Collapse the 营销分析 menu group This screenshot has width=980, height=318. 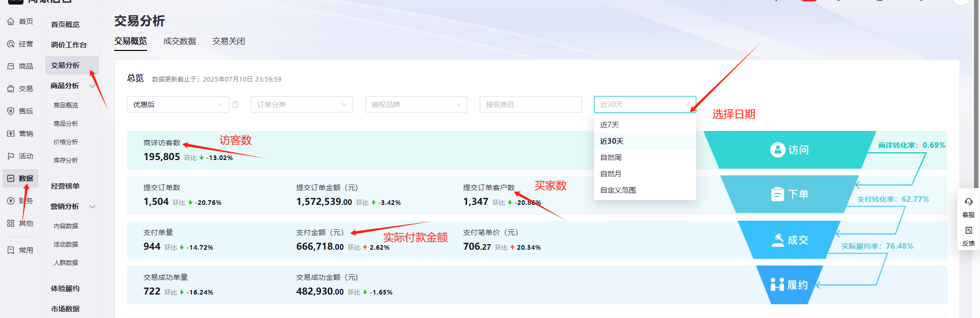tap(92, 206)
